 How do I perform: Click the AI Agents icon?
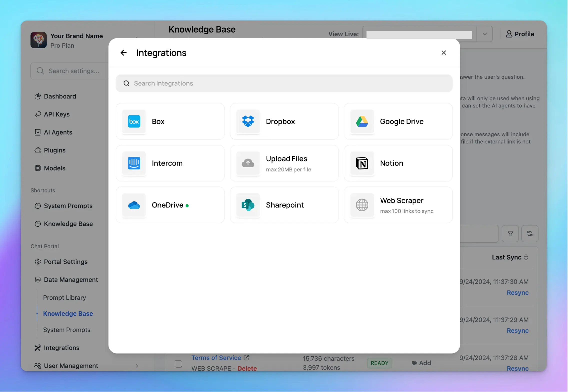point(38,132)
